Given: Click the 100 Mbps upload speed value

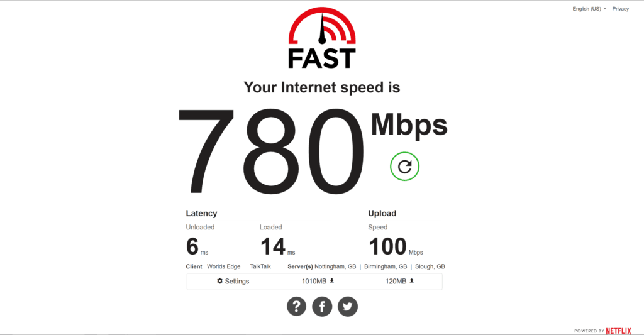Looking at the screenshot, I should [x=387, y=246].
